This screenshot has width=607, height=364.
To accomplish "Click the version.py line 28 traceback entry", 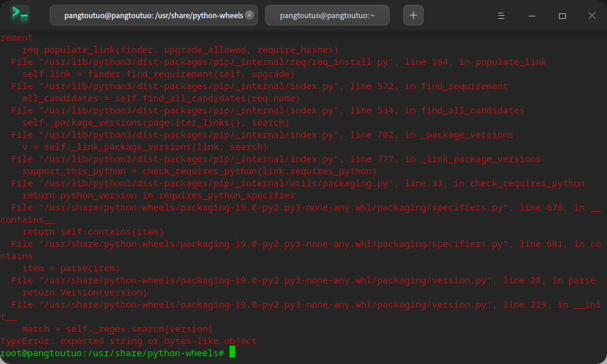I will tap(303, 280).
